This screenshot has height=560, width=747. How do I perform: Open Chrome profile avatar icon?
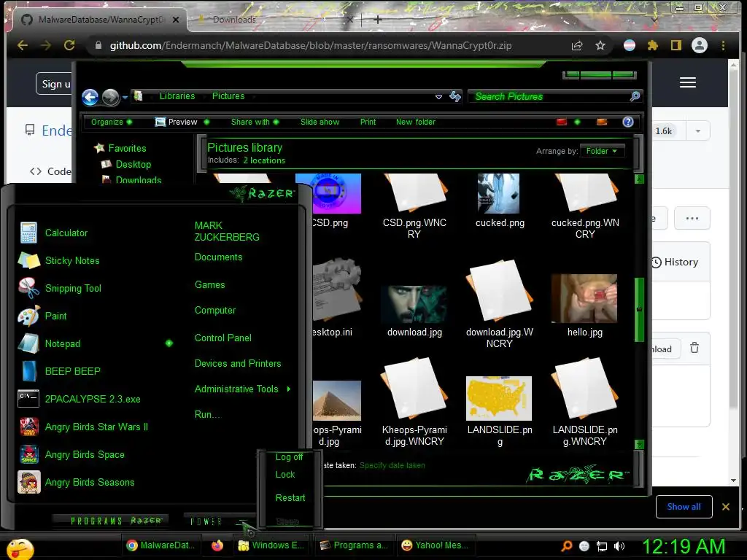click(700, 45)
